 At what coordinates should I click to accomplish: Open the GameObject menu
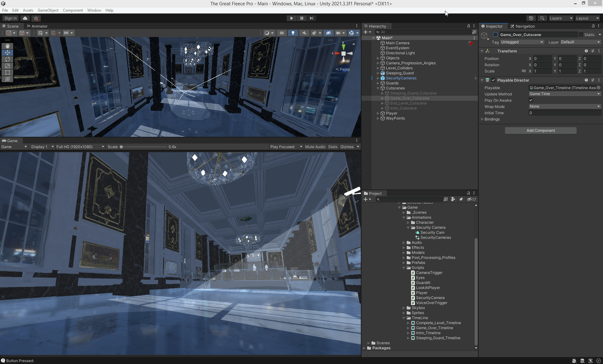[48, 10]
